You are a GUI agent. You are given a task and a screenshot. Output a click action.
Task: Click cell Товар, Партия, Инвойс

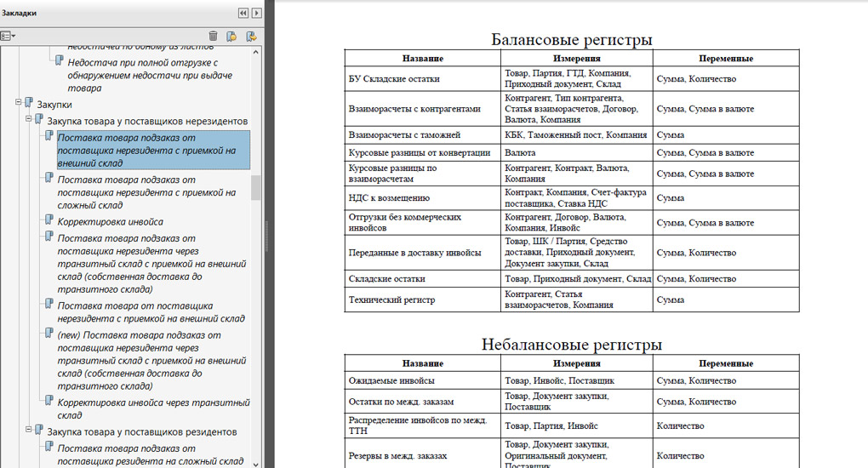click(x=576, y=425)
